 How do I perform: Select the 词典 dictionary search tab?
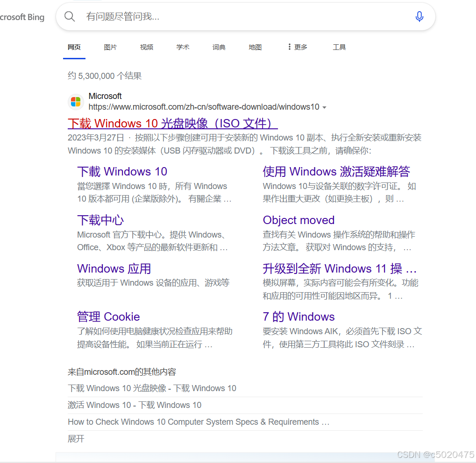219,47
